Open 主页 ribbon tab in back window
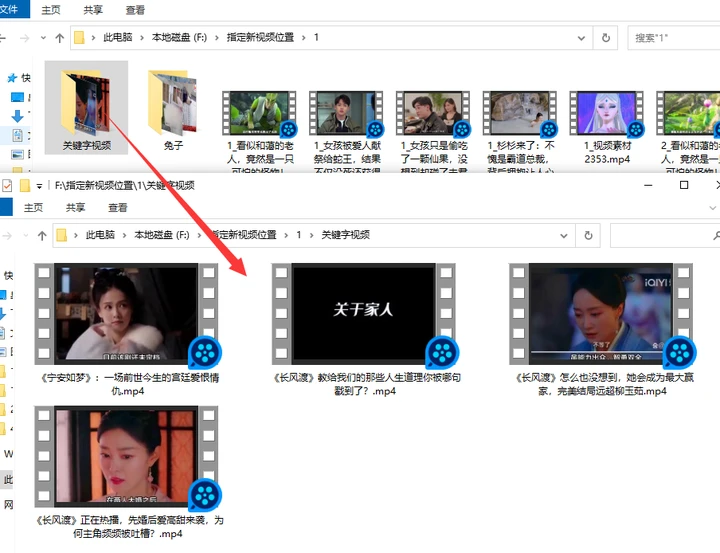Viewport: 720px width, 553px height. point(51,10)
